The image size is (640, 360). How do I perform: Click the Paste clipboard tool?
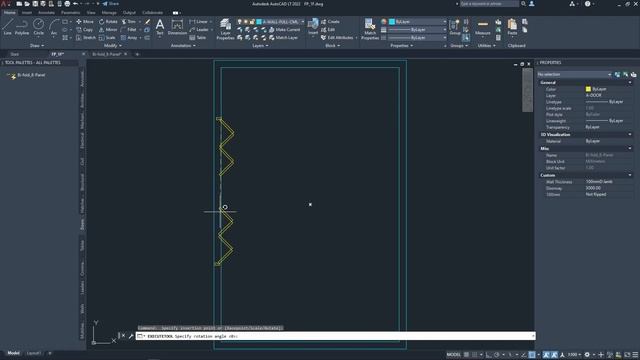click(x=512, y=27)
